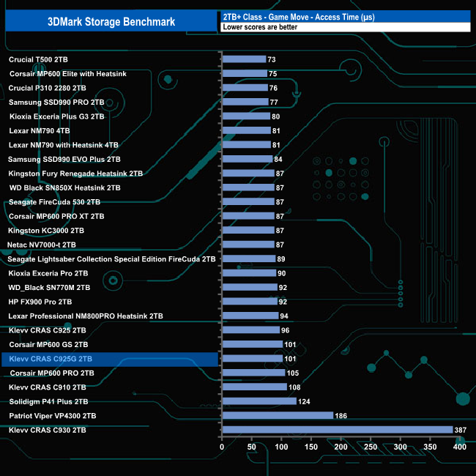Click the value '124' beside Solidigm bar

[x=304, y=402]
